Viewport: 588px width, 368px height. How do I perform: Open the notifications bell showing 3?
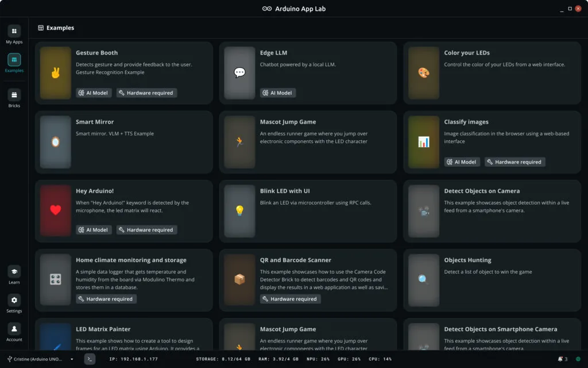pos(563,359)
